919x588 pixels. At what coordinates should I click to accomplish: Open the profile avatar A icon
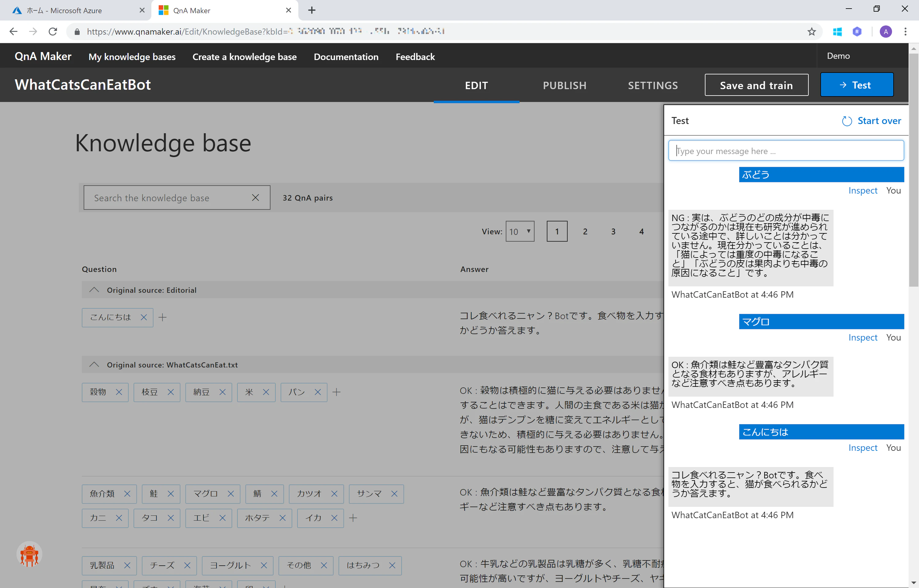point(886,32)
